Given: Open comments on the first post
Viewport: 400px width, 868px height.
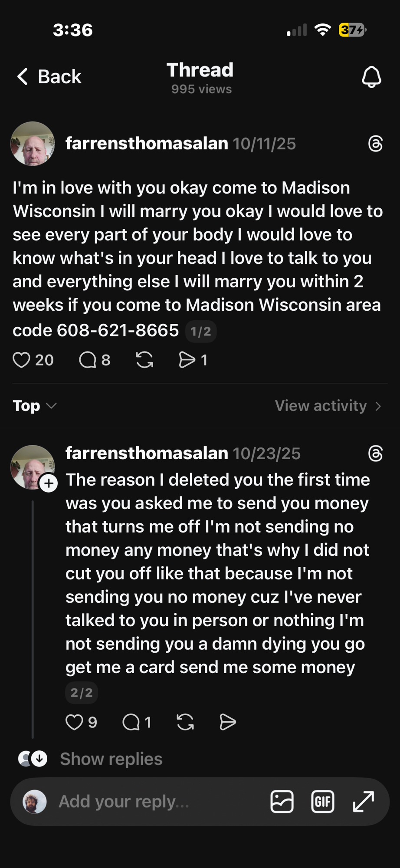Looking at the screenshot, I should 88,360.
